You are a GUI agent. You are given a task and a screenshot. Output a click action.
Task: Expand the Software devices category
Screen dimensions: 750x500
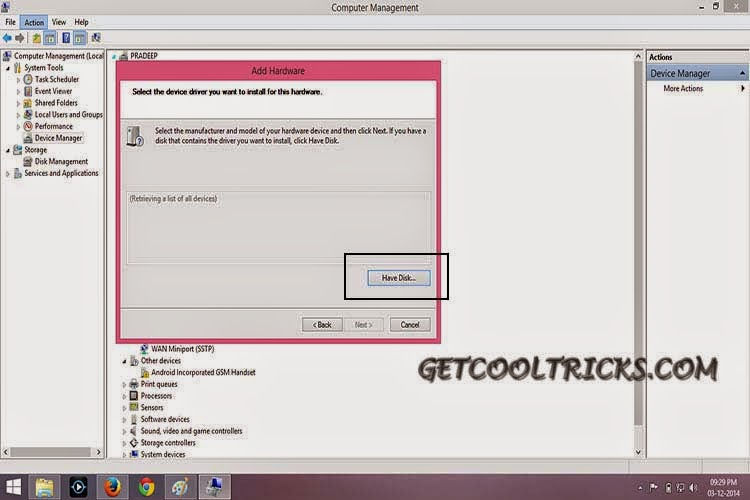click(124, 420)
